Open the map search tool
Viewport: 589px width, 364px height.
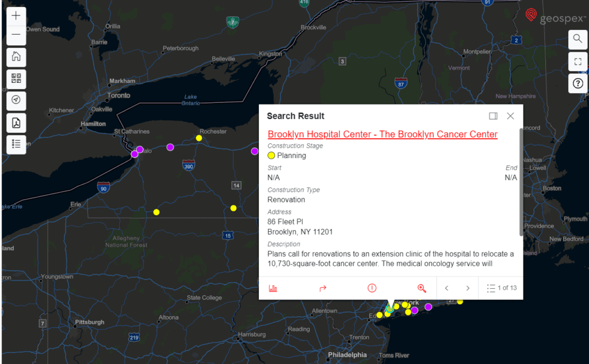coord(577,39)
